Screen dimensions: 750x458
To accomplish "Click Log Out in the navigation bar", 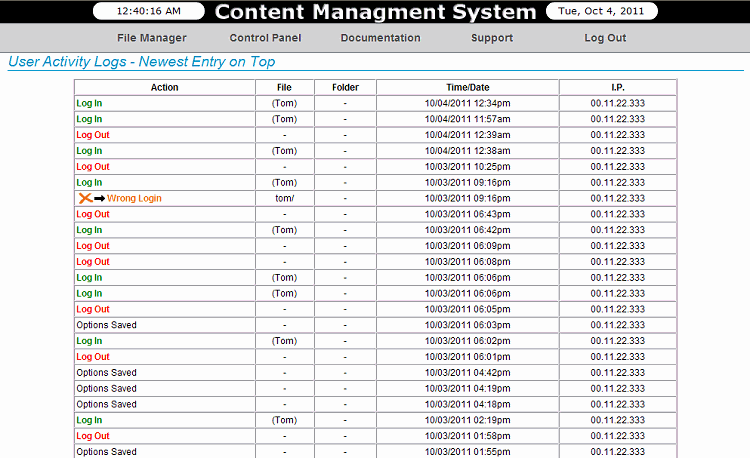I will pyautogui.click(x=605, y=38).
